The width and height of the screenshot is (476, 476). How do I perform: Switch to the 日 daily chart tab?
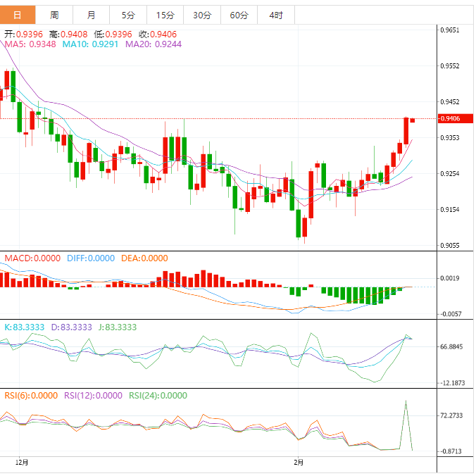click(18, 15)
